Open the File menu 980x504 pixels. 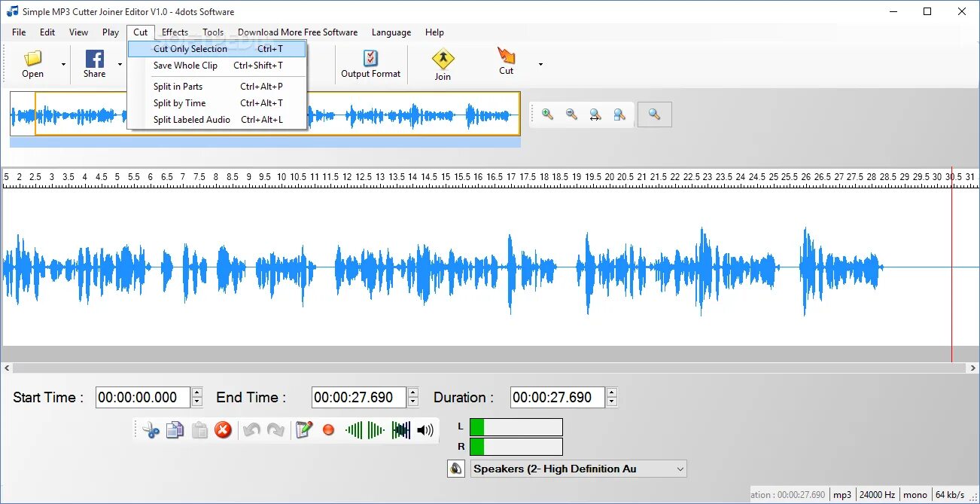coord(19,32)
